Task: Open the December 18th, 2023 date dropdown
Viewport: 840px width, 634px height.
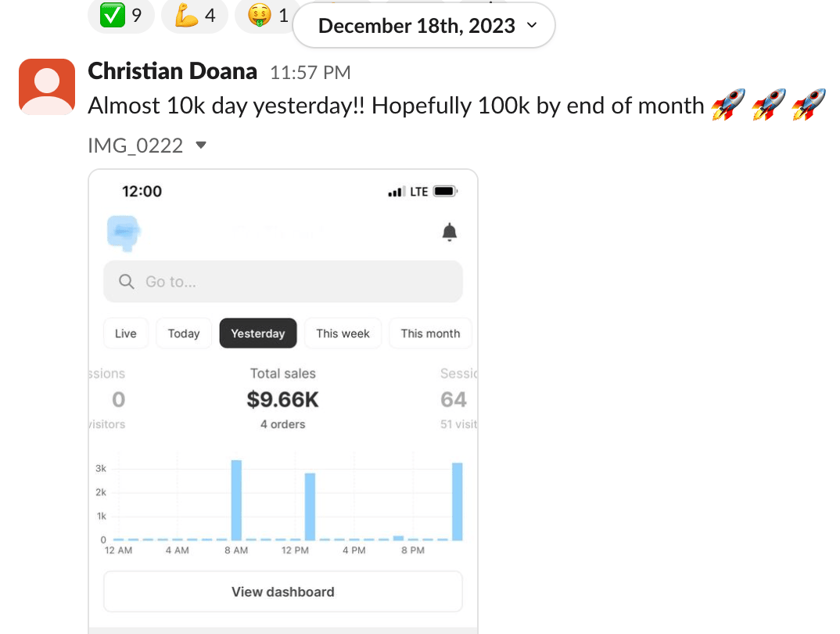Action: coord(424,26)
